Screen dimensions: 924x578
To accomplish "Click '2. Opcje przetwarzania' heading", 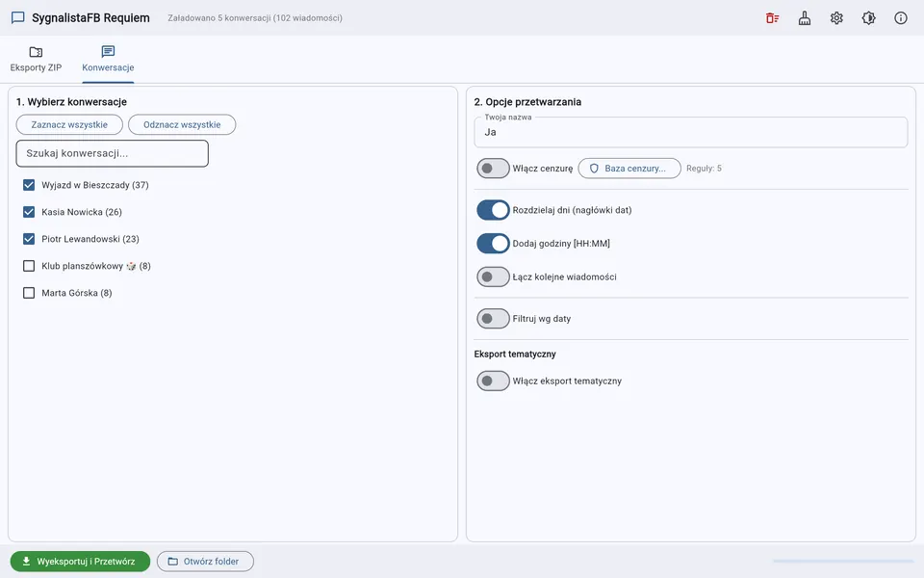I will click(527, 102).
